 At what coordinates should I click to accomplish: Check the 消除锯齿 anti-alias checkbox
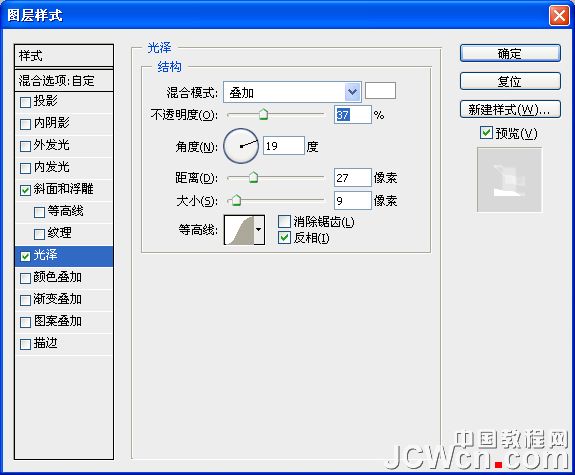tap(284, 222)
